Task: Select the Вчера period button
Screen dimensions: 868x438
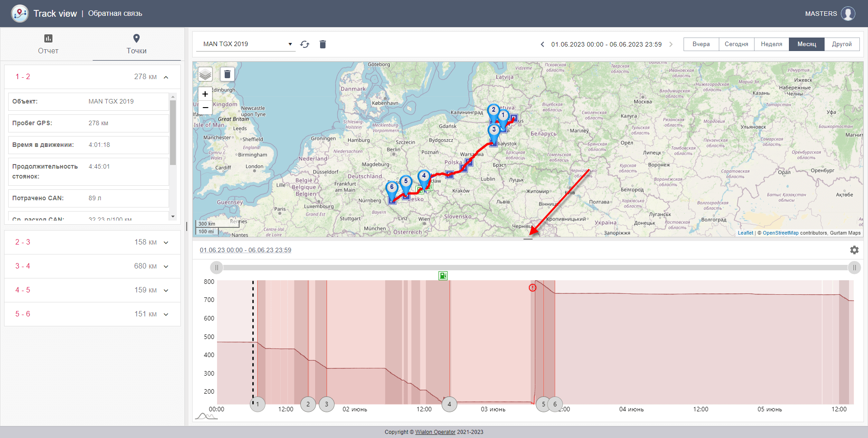Action: pyautogui.click(x=701, y=44)
